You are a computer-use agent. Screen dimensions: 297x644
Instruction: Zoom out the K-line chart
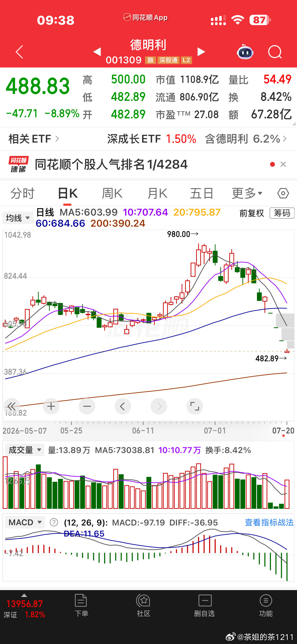point(87,406)
